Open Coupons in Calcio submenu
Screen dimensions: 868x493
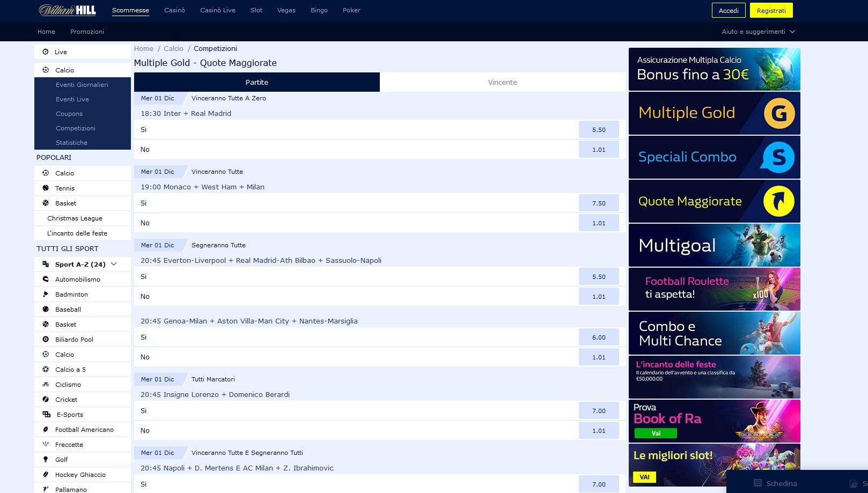click(69, 114)
